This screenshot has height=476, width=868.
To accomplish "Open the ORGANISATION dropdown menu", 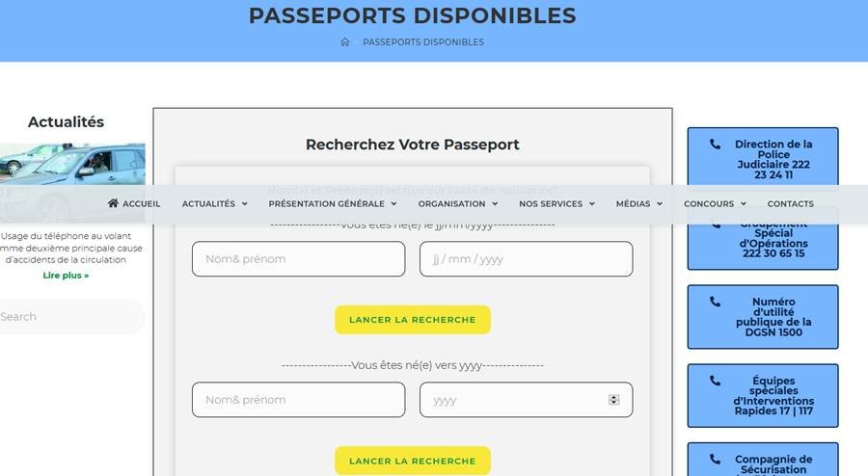I will pyautogui.click(x=457, y=203).
